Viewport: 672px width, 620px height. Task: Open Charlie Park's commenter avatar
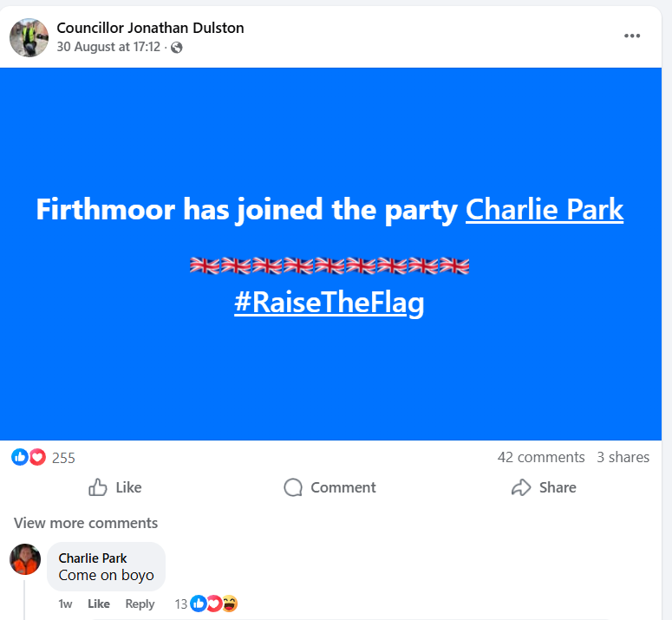(x=25, y=559)
